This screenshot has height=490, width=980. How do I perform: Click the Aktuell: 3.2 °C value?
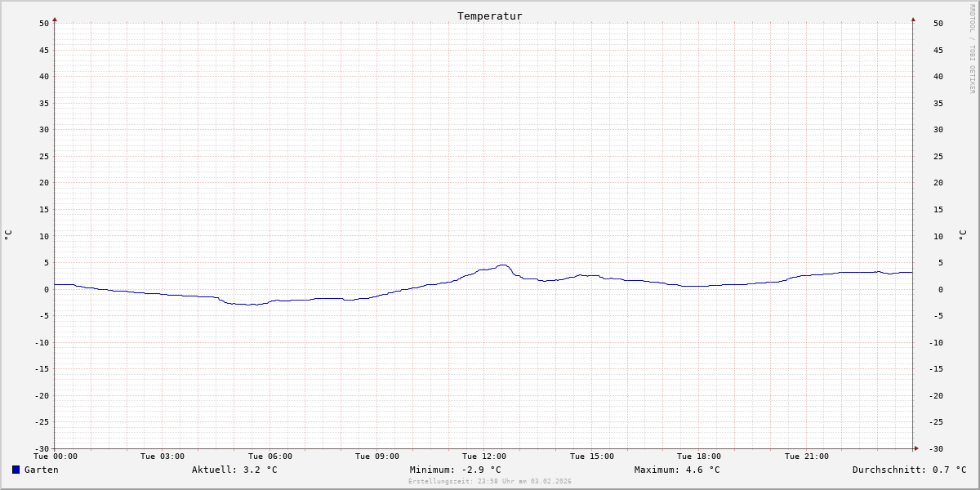click(x=234, y=470)
